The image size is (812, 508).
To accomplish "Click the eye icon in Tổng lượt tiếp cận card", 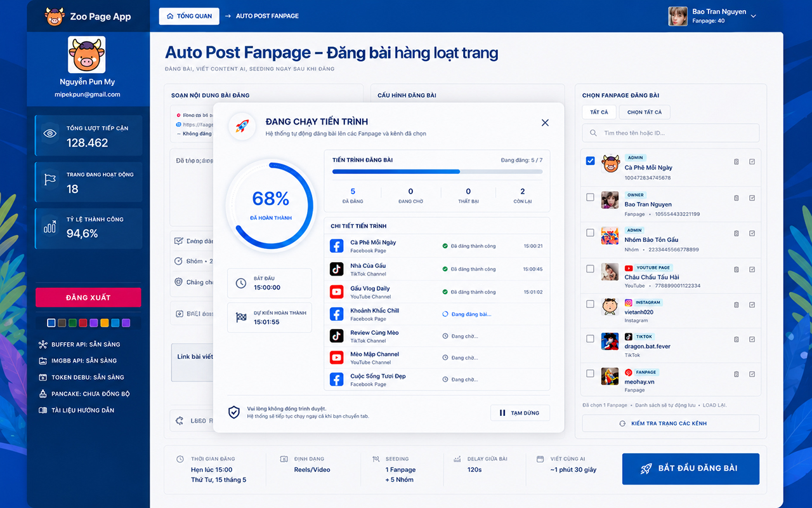I will click(x=50, y=133).
